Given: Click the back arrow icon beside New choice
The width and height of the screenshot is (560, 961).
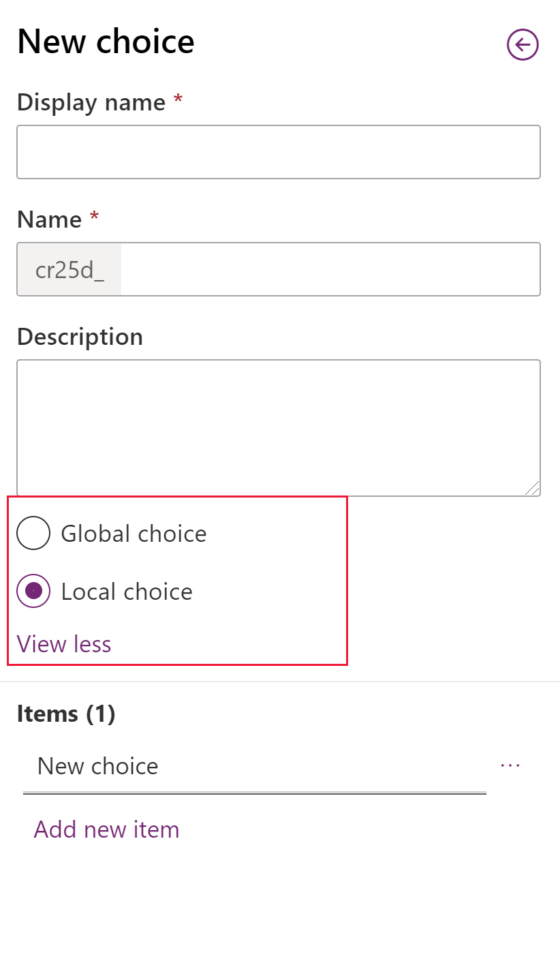Looking at the screenshot, I should 523,45.
